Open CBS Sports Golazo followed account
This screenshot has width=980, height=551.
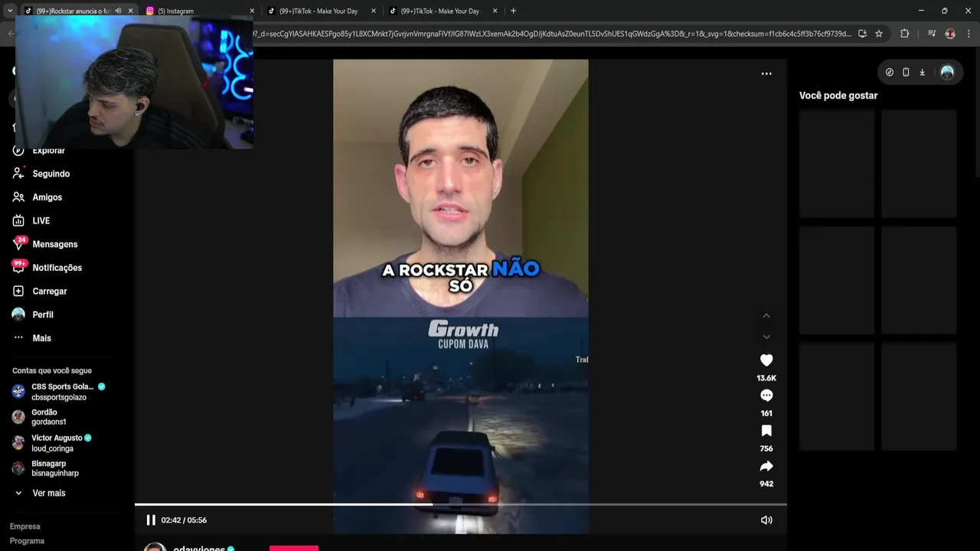tap(60, 392)
